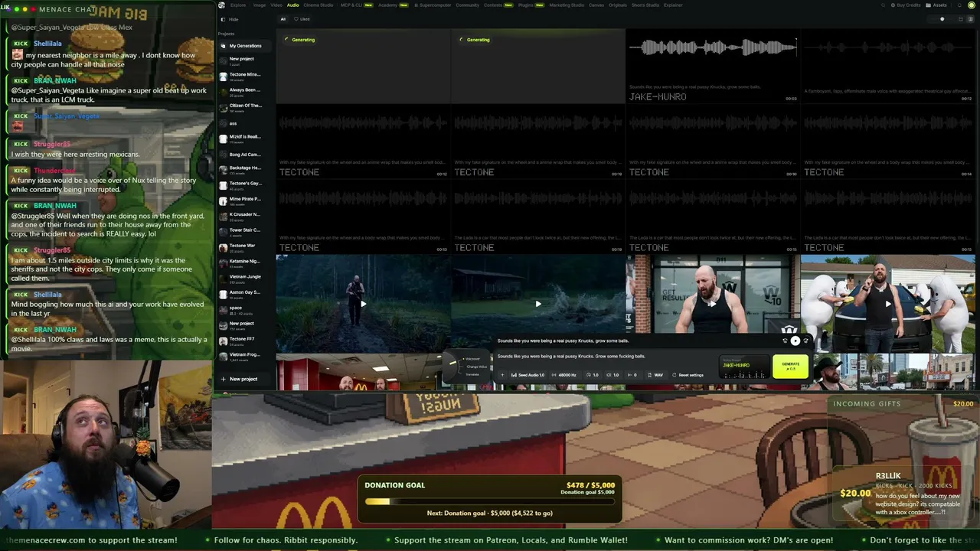
Task: Open the Explore page in the top navigation
Action: tap(238, 5)
